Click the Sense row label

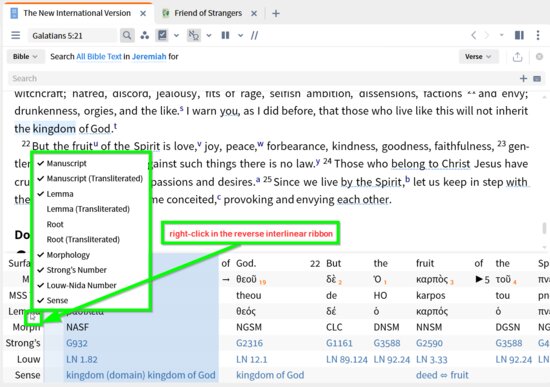point(27,375)
